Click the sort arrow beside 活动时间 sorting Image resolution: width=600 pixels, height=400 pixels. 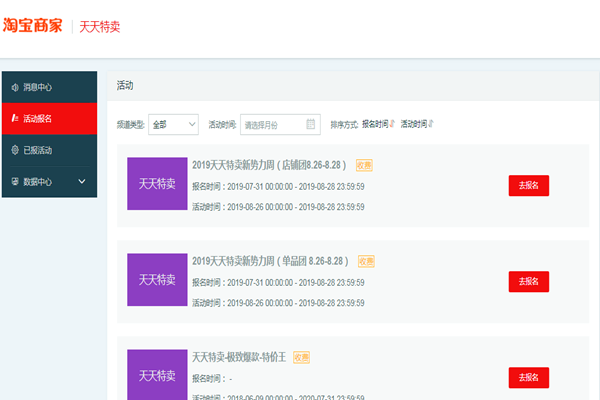pyautogui.click(x=431, y=124)
